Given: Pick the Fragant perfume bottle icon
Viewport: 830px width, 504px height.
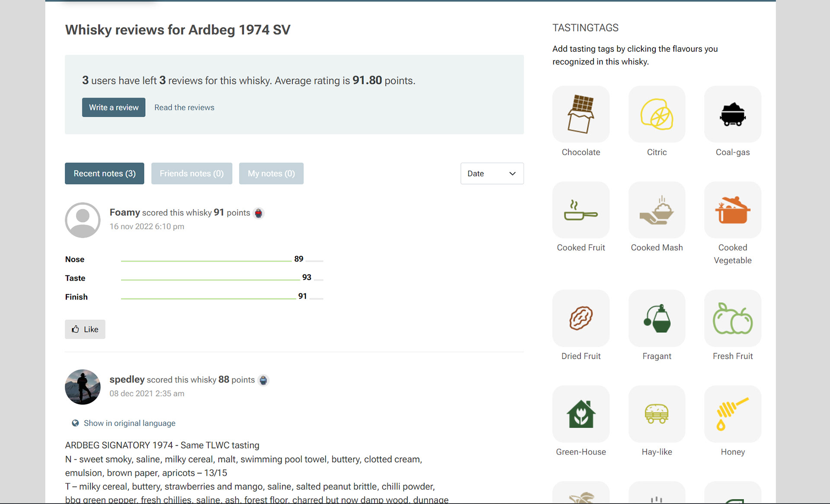Looking at the screenshot, I should pyautogui.click(x=656, y=319).
